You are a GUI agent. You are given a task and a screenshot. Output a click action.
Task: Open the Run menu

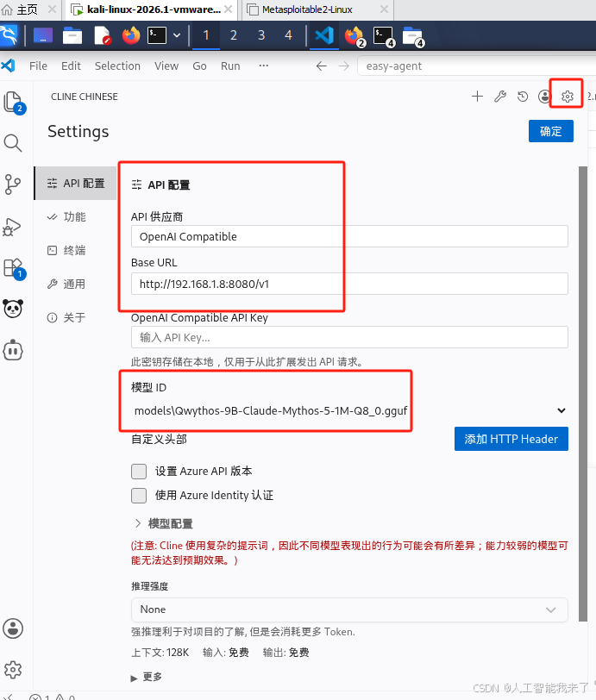[230, 66]
